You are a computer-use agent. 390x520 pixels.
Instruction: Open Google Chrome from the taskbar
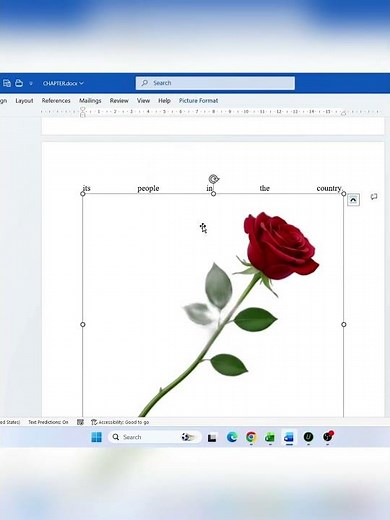click(x=251, y=437)
